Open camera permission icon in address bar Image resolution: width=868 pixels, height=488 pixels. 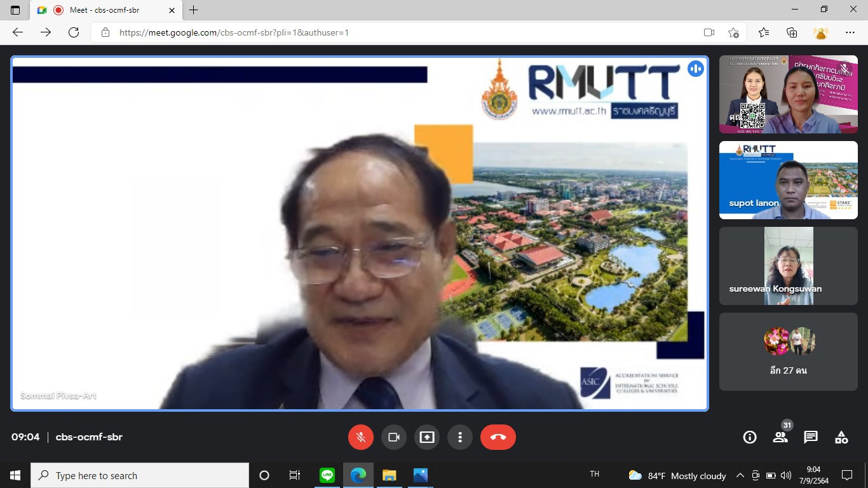tap(709, 32)
